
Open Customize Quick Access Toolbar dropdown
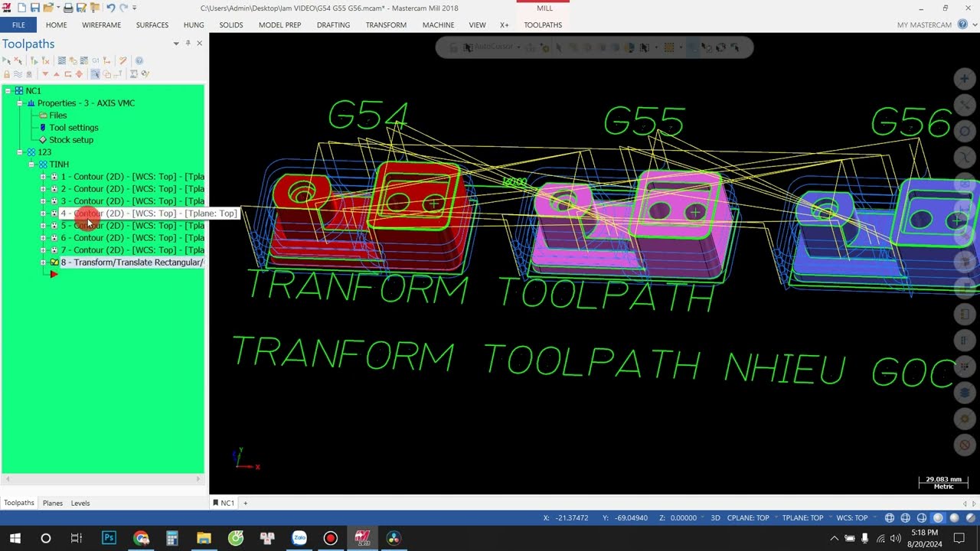pyautogui.click(x=135, y=8)
